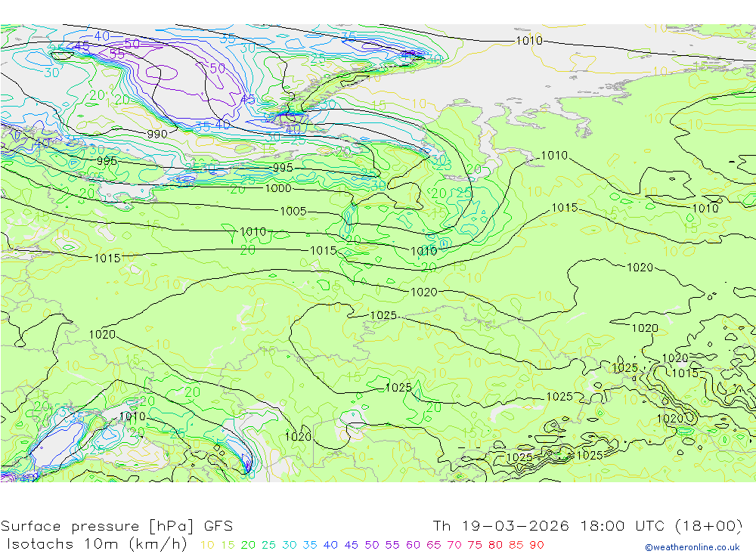Select the 60 value in the isotachs legend

[x=414, y=545]
